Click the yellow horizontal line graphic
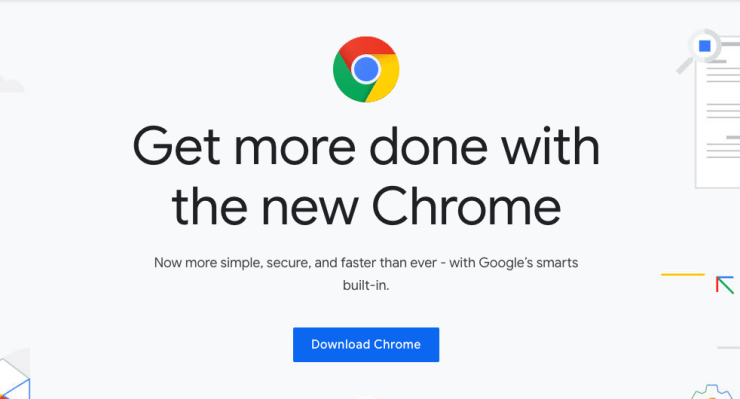Screen dimensions: 740x399 point(683,274)
